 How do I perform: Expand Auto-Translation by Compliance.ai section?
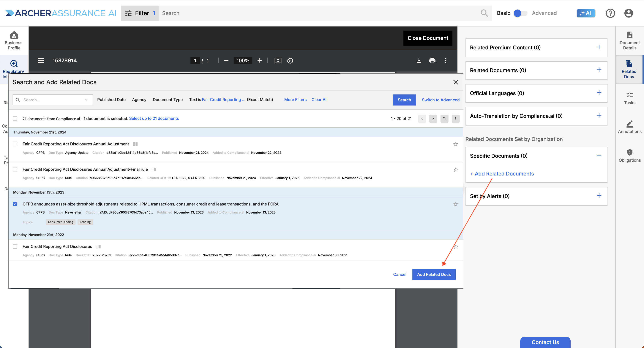[x=599, y=116]
